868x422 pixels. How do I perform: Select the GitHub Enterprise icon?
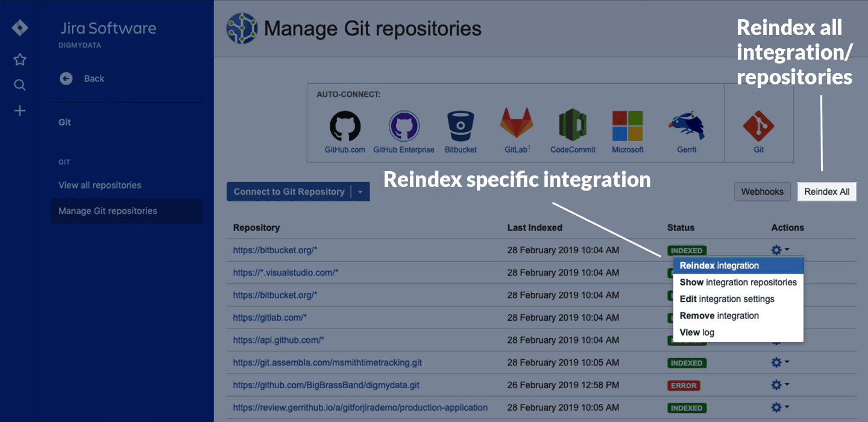click(404, 127)
